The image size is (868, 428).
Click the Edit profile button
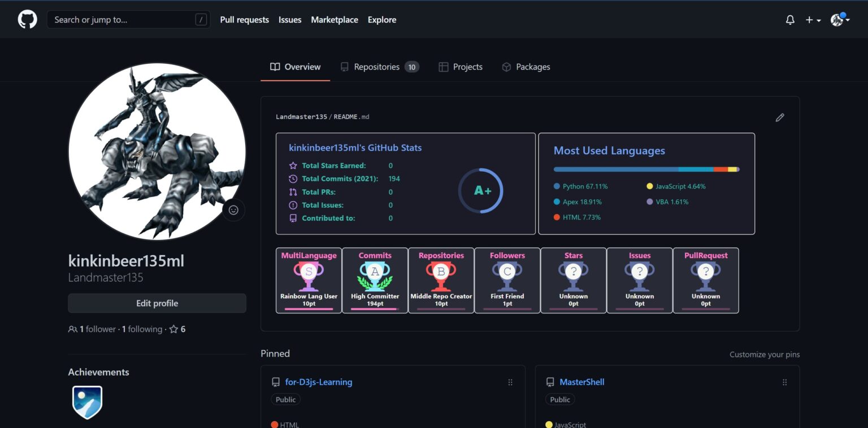[x=157, y=303]
